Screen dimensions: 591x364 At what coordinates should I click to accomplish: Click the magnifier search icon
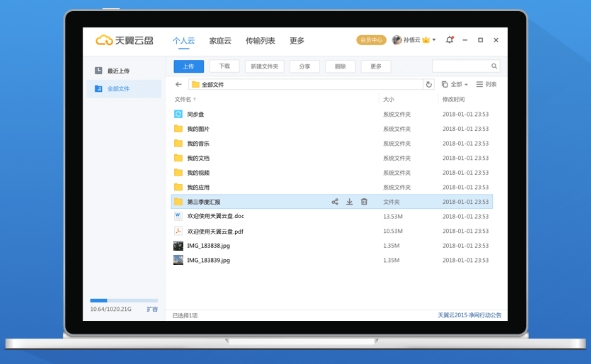tap(494, 66)
